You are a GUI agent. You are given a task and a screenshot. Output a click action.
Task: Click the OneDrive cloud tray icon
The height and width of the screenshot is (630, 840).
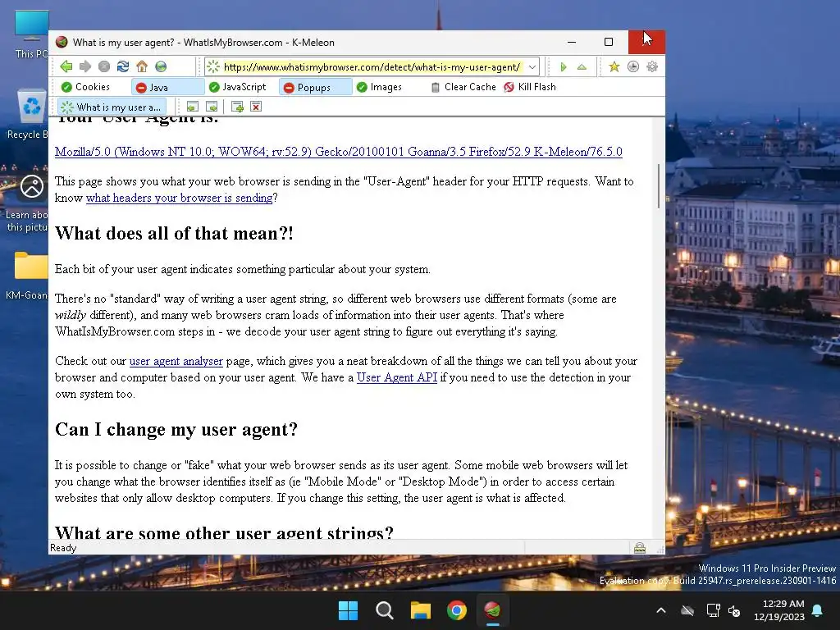click(688, 610)
